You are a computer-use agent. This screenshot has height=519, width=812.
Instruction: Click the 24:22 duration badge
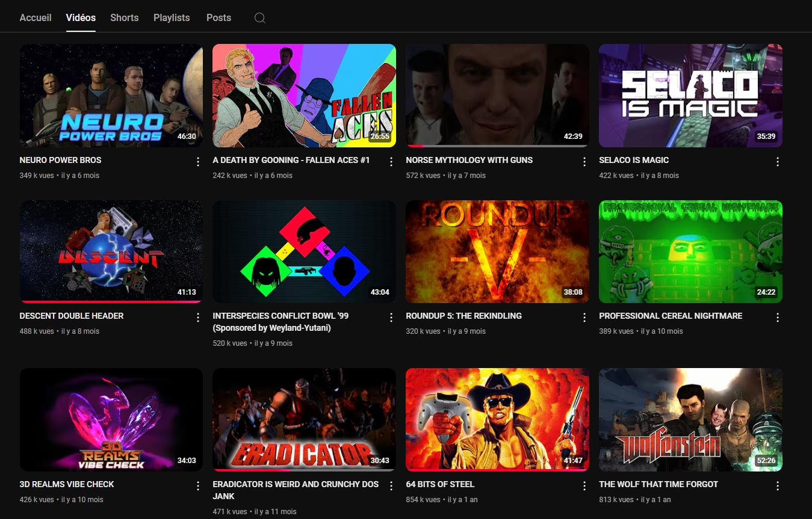coord(766,292)
